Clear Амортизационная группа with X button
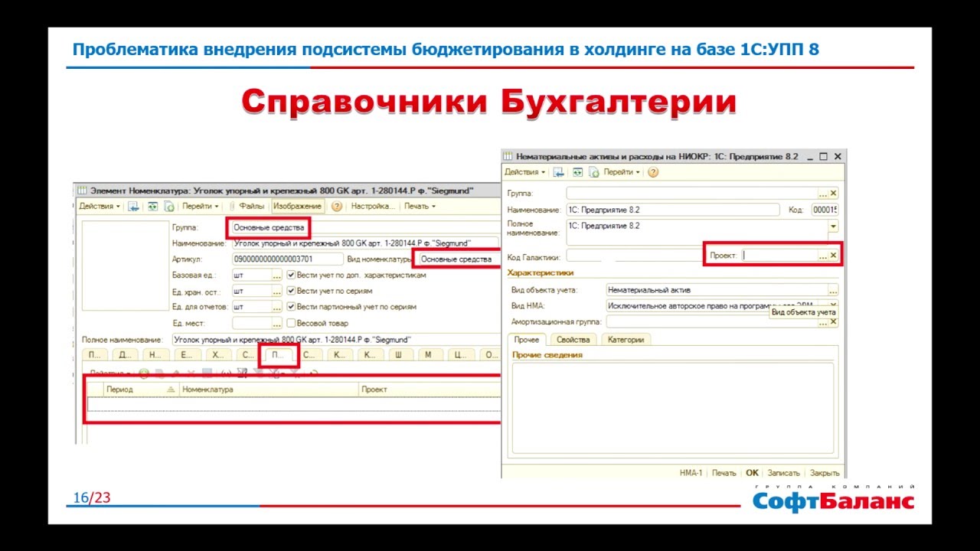This screenshot has width=980, height=551. [x=834, y=323]
